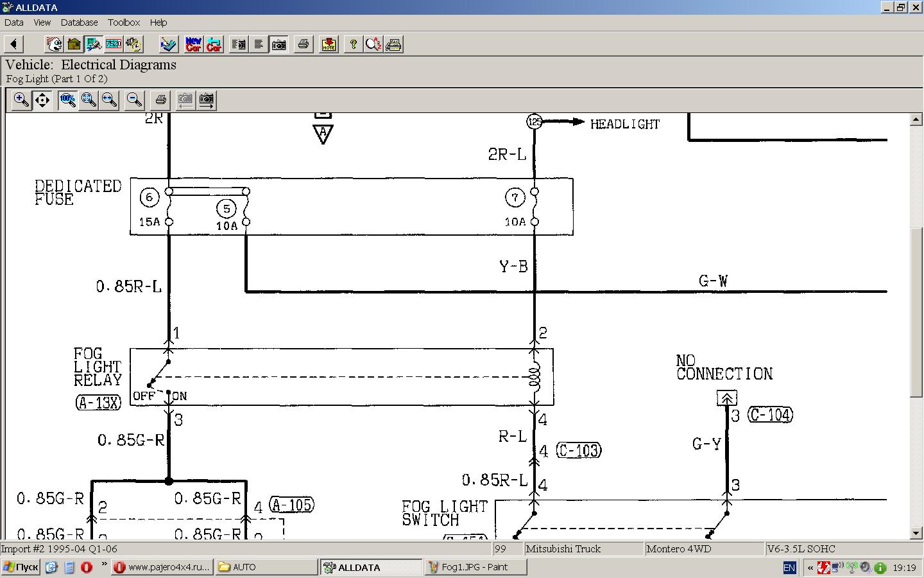Screen dimensions: 924x578
Task: Expand the Database menu
Action: tap(79, 22)
